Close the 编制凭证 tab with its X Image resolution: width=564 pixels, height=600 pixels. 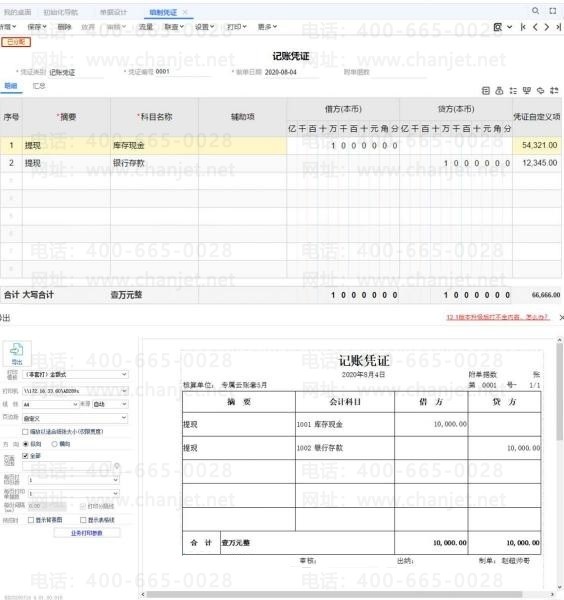tap(185, 12)
